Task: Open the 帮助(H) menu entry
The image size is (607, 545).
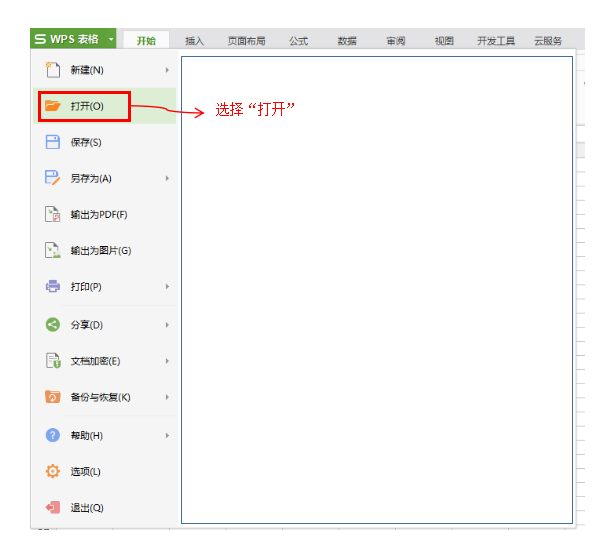Action: click(105, 435)
